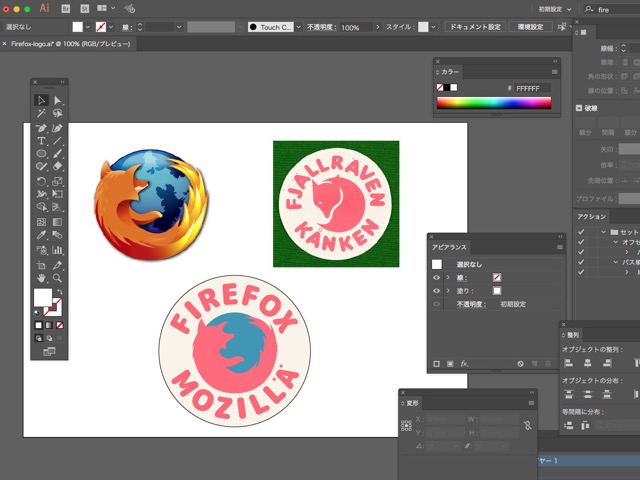Click the ドキュメント設定 button

coord(475,27)
